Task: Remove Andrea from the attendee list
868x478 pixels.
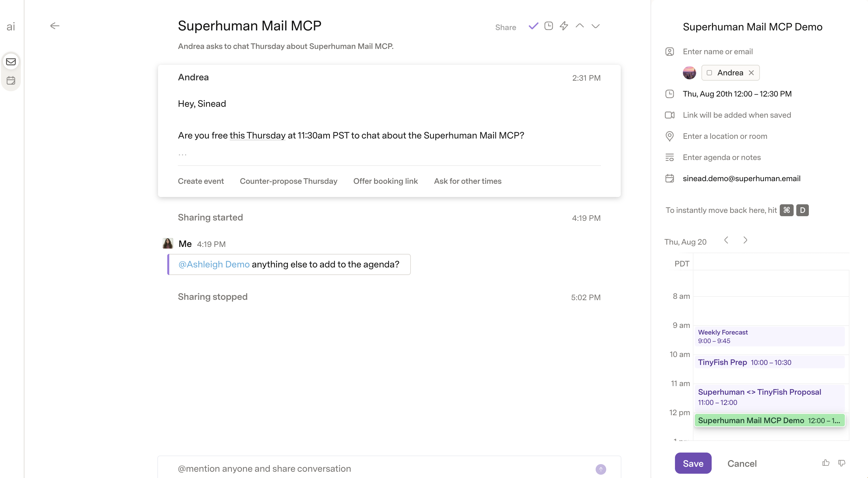Action: click(751, 73)
